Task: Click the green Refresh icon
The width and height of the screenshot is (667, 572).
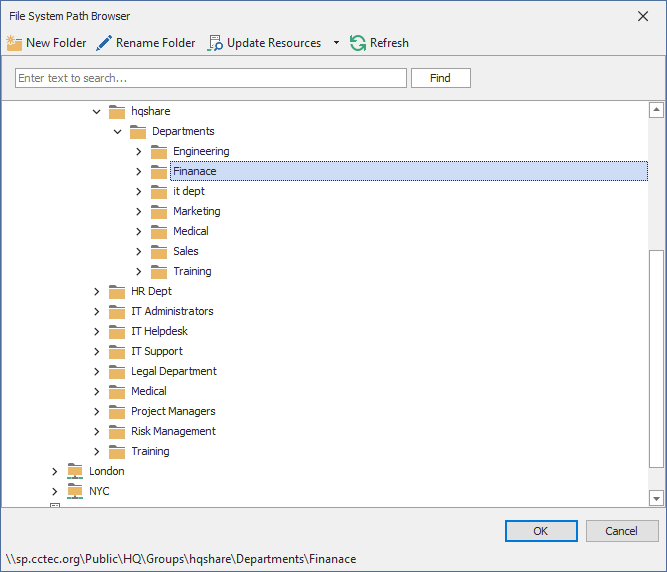Action: (x=358, y=43)
